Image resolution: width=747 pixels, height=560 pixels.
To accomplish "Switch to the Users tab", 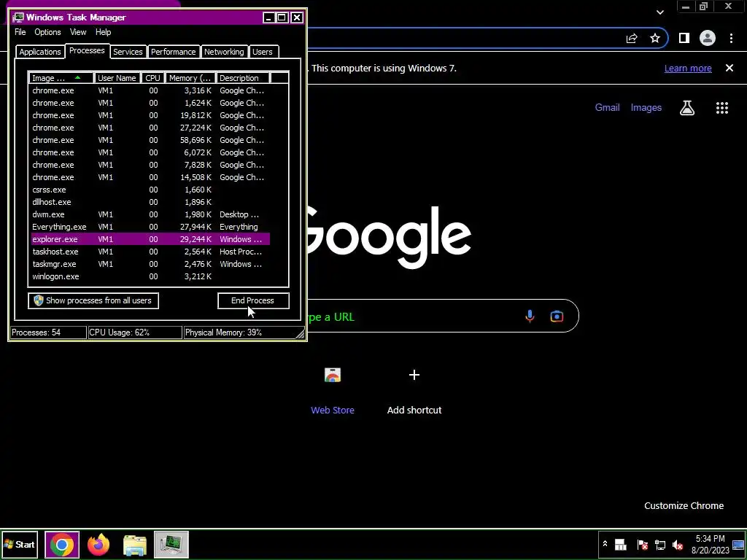I will 263,52.
